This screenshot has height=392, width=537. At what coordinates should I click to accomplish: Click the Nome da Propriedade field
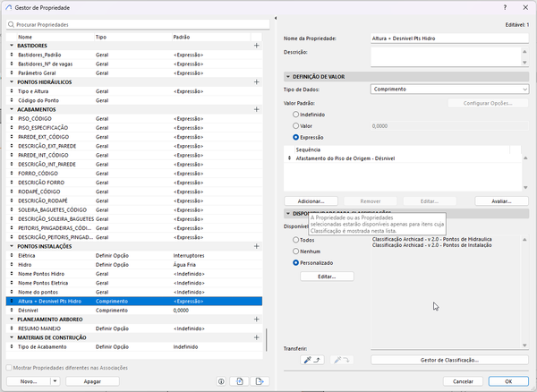point(449,38)
